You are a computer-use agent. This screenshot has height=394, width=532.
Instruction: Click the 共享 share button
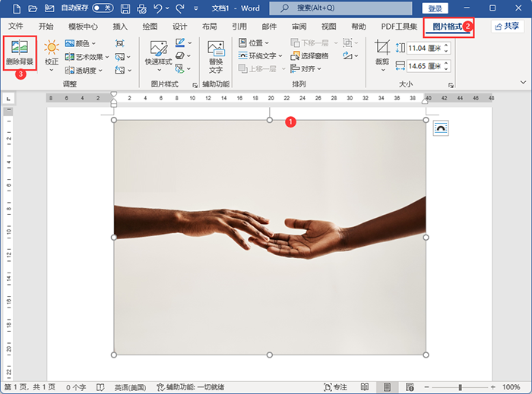pyautogui.click(x=506, y=26)
